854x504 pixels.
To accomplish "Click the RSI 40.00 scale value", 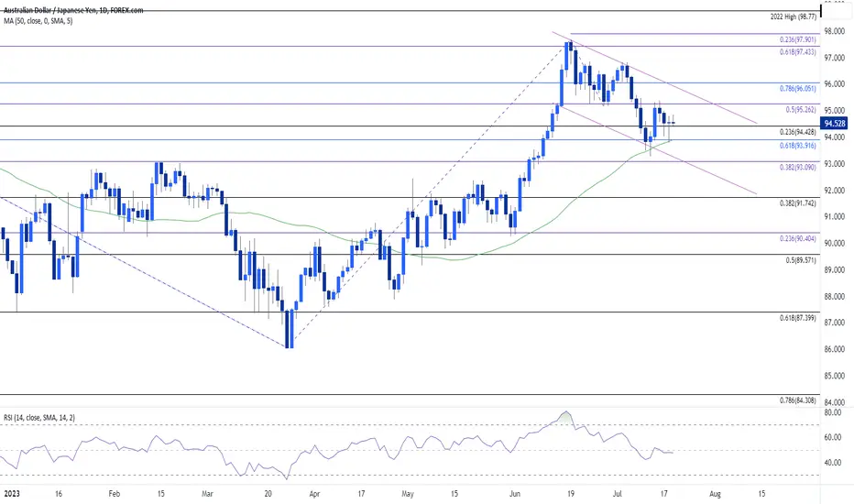I will pyautogui.click(x=833, y=463).
